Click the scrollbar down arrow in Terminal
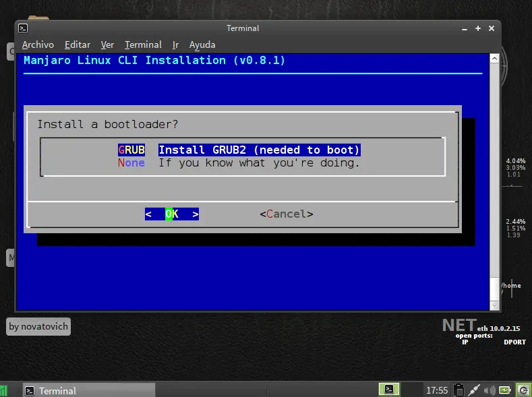532x397 pixels. tap(494, 306)
